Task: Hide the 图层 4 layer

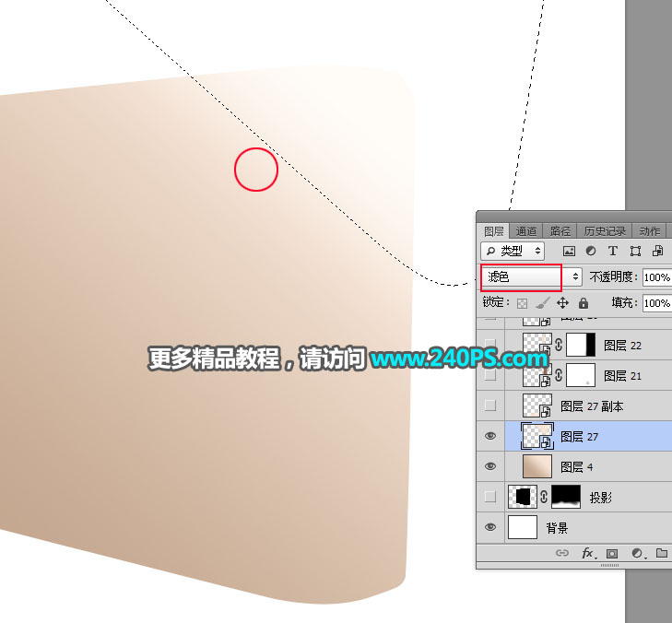Action: coord(490,466)
